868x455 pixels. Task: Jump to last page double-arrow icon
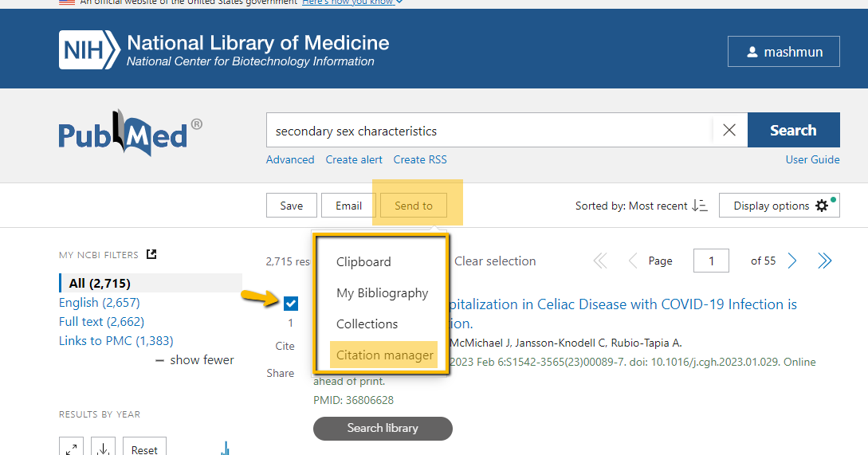(x=825, y=261)
